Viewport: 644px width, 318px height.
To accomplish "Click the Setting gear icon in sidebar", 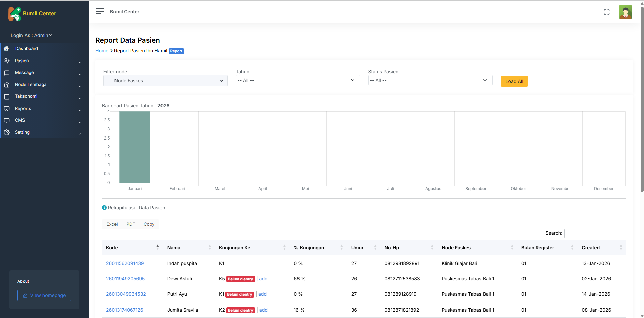I will tap(7, 132).
